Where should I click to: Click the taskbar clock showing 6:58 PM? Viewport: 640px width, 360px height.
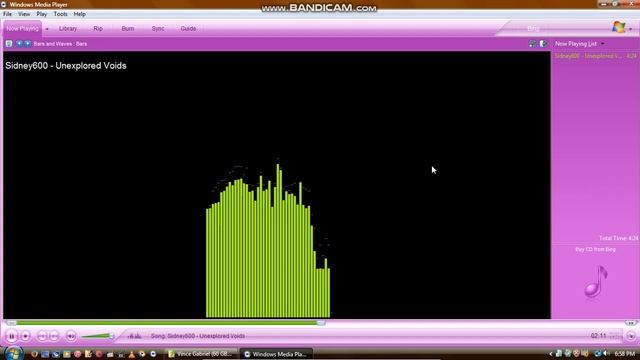coord(624,354)
